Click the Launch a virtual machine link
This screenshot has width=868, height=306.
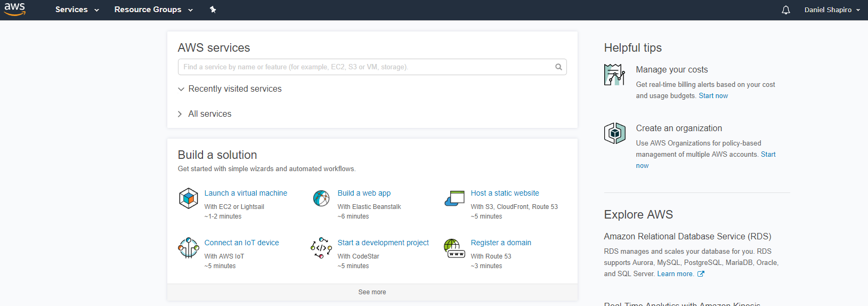(x=246, y=193)
